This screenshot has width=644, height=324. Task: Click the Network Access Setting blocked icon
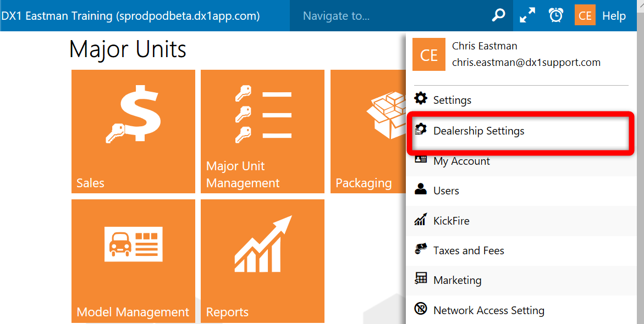coord(421,309)
